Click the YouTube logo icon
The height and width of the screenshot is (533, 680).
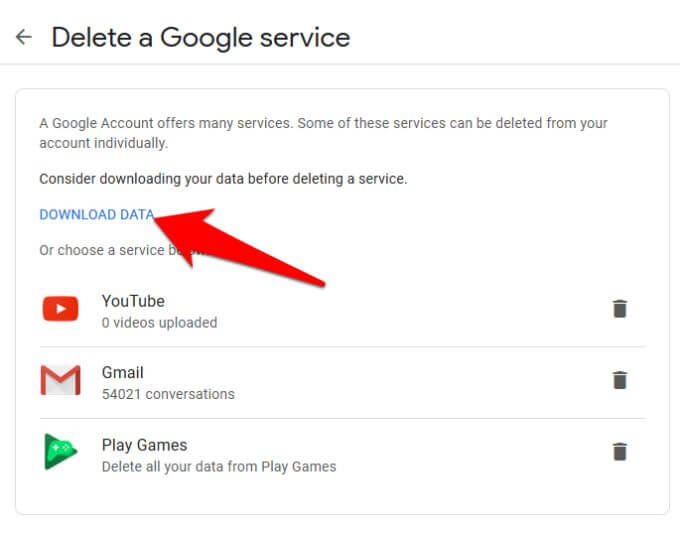pos(60,310)
